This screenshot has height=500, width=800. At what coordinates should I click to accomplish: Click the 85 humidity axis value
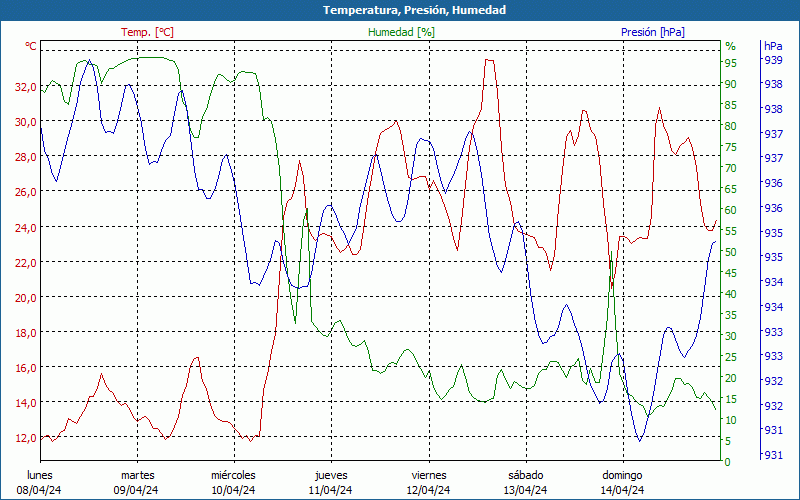point(731,105)
